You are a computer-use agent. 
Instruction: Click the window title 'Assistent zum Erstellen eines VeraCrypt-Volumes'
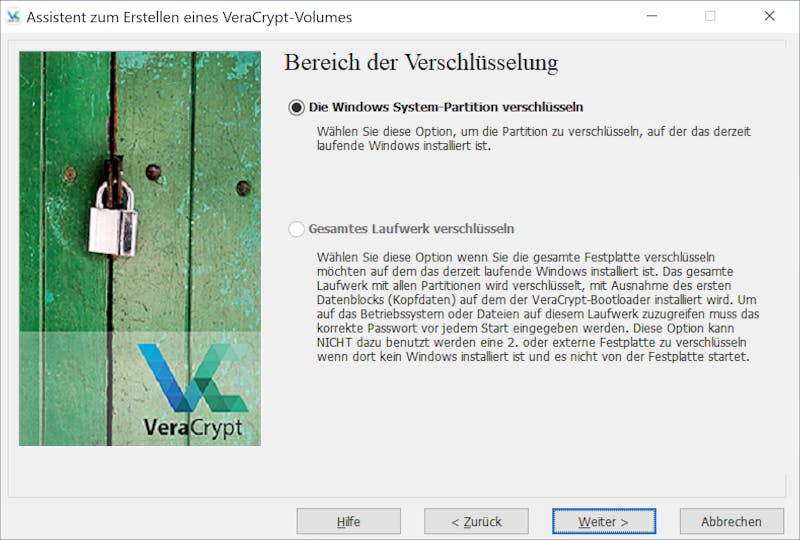click(189, 17)
